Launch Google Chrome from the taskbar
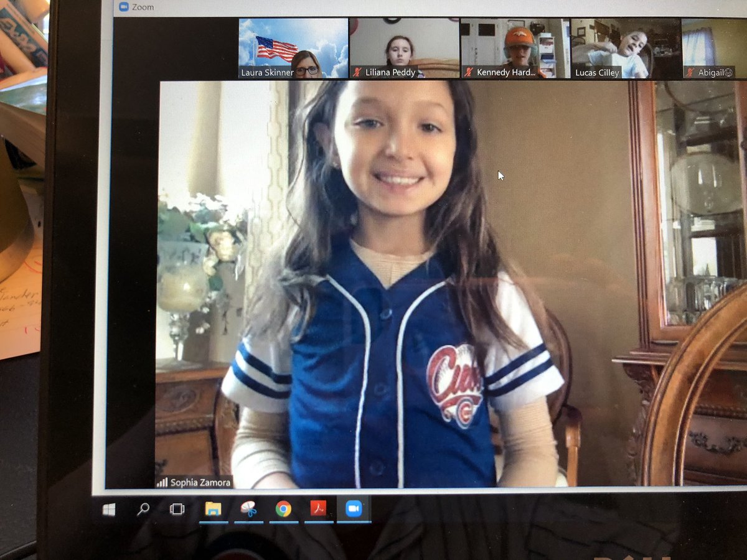The width and height of the screenshot is (747, 560). tap(283, 509)
